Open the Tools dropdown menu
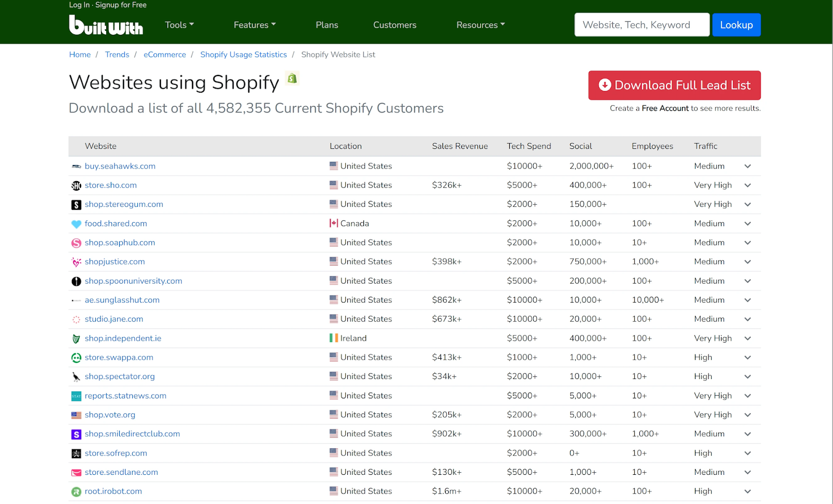This screenshot has height=504, width=833. (x=179, y=24)
